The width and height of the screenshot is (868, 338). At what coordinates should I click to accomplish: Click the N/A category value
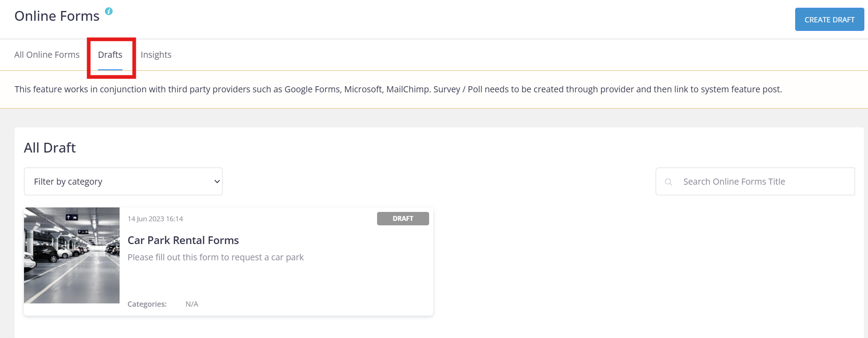click(x=192, y=304)
